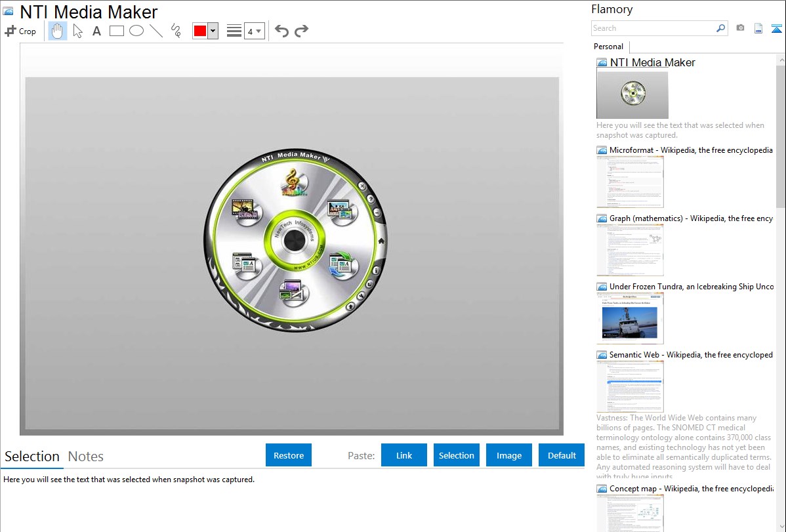Open the line width 4 dropdown

(x=255, y=31)
